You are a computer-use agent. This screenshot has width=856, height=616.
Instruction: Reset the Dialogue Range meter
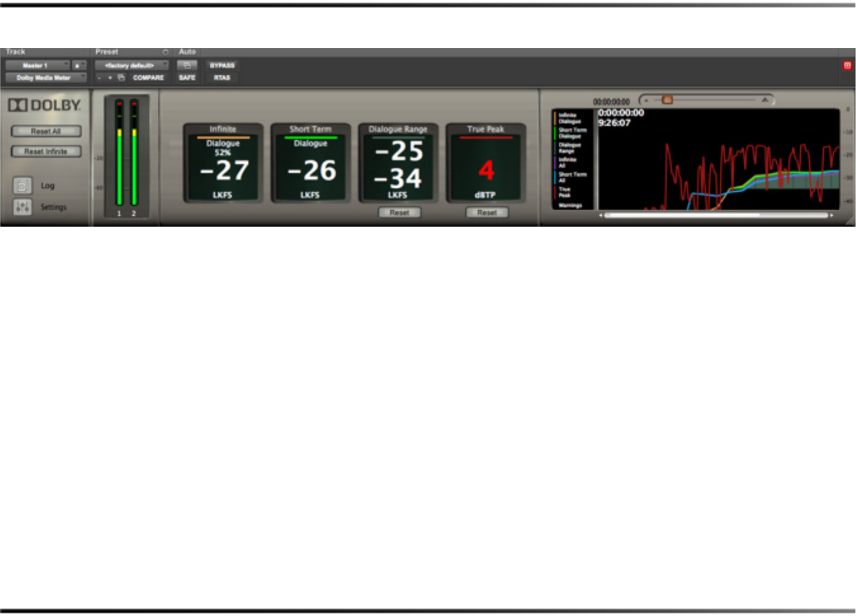pos(399,213)
